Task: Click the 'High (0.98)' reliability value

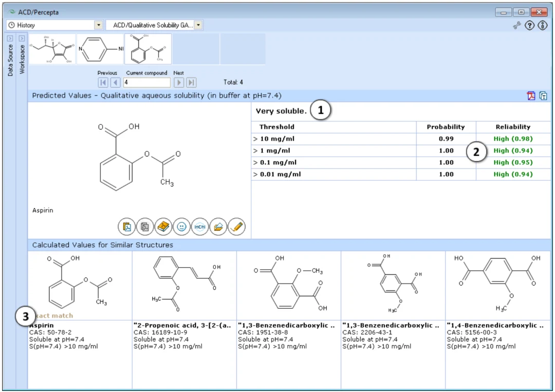Action: point(513,139)
